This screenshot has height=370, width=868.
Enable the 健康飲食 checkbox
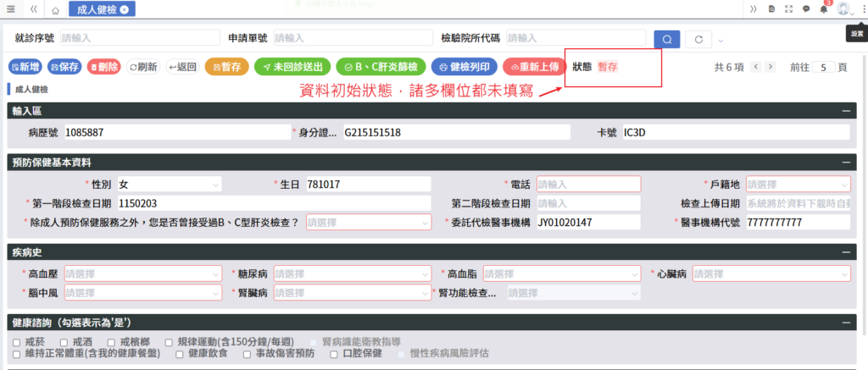(180, 353)
